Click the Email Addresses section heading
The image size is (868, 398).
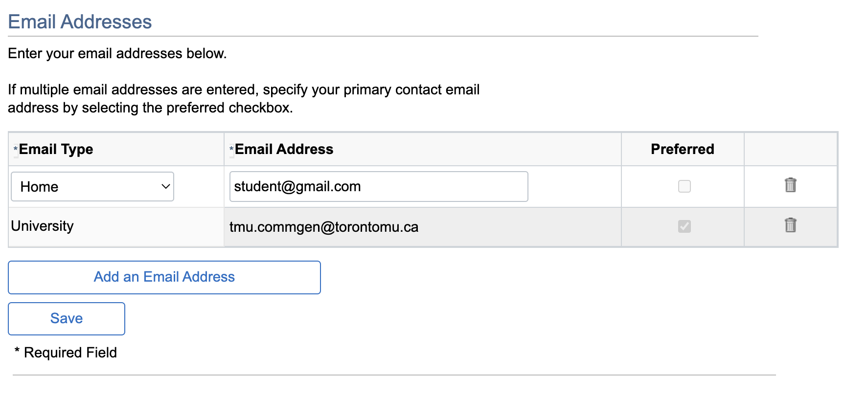click(x=80, y=22)
